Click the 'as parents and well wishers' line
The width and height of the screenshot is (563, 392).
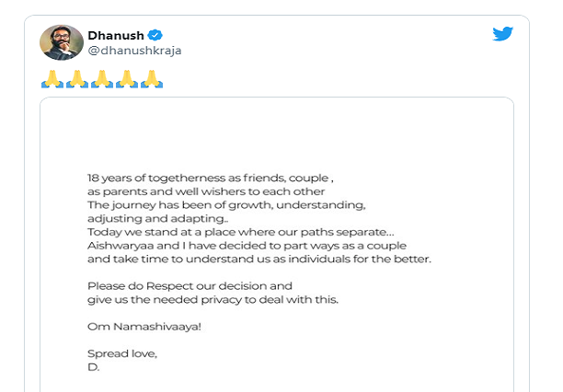(206, 191)
